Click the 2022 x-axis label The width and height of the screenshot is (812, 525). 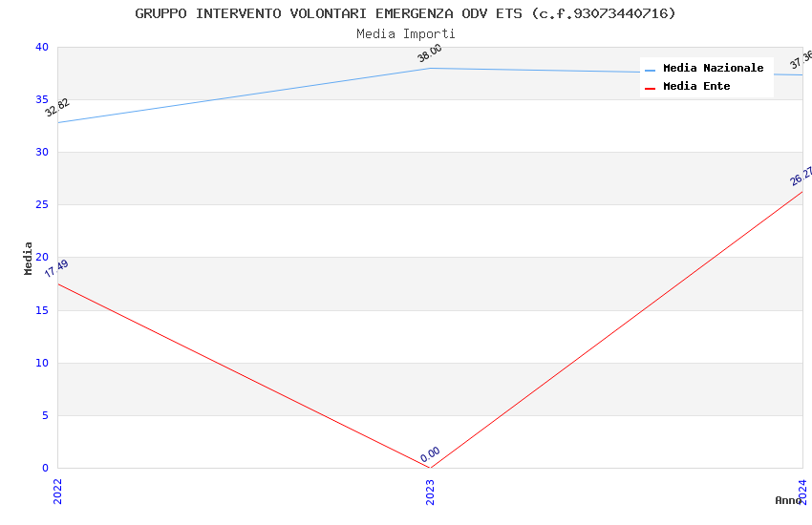[57, 492]
